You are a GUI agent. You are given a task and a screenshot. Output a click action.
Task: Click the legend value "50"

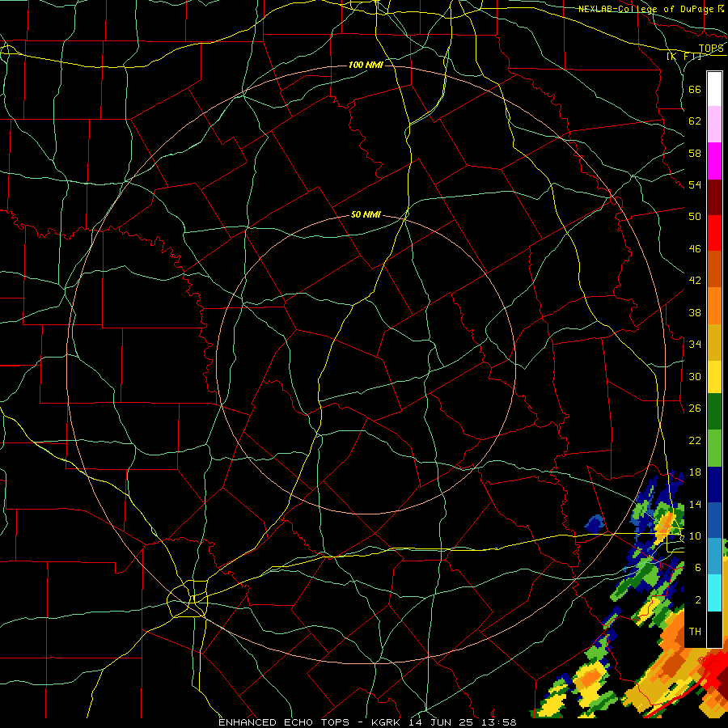coord(695,217)
